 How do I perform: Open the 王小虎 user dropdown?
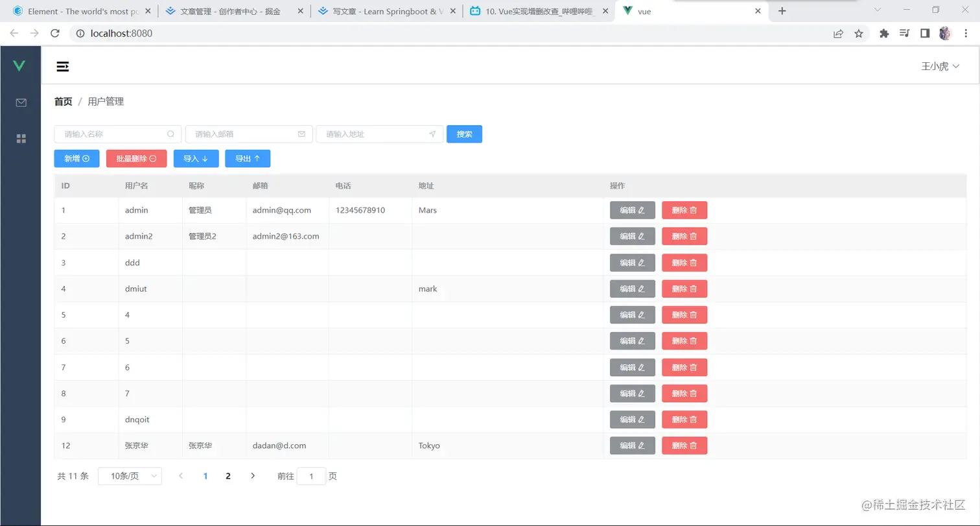click(x=940, y=66)
